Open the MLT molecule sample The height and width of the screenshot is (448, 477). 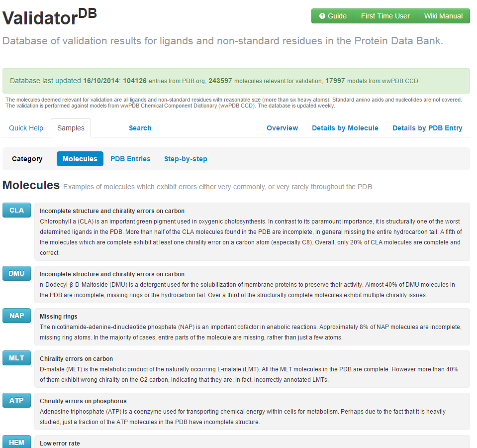(17, 358)
